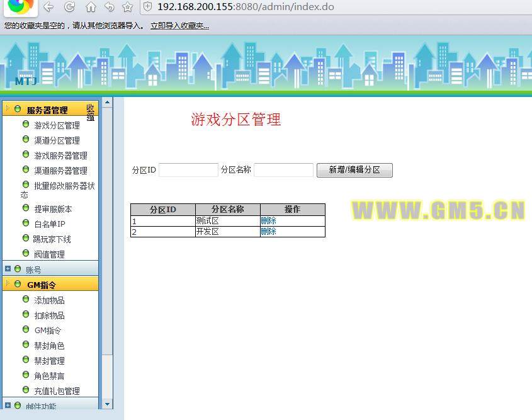Click the undo-close-tab arrow icon
The image size is (532, 420).
point(109,7)
